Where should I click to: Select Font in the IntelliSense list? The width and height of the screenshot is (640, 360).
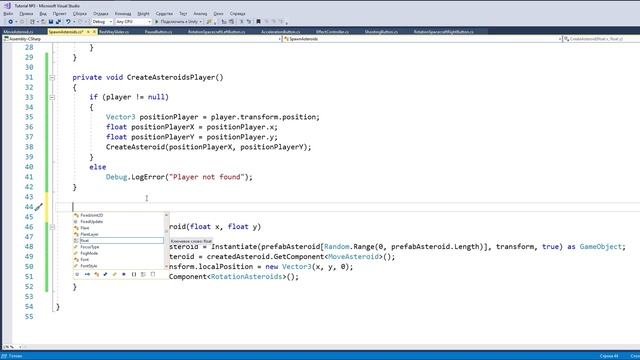(x=118, y=260)
